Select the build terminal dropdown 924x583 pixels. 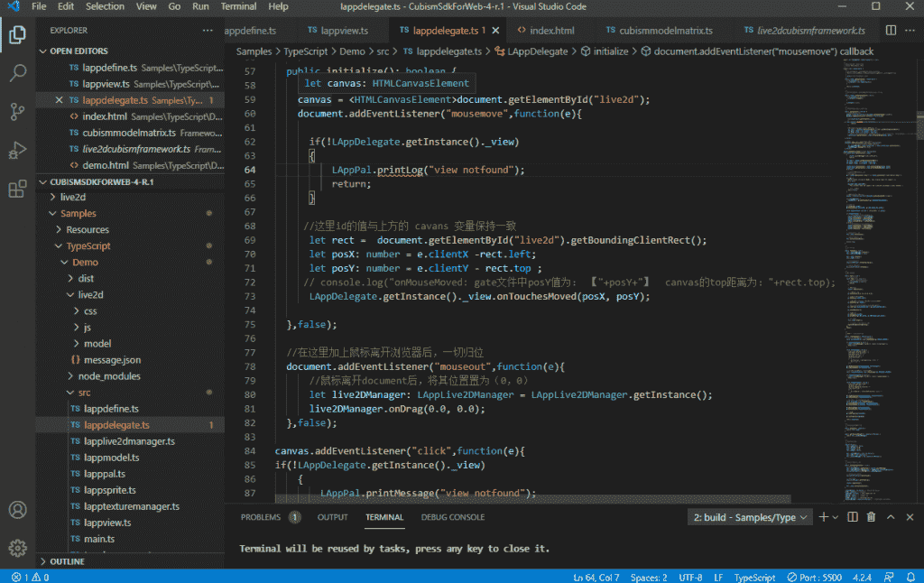(750, 517)
